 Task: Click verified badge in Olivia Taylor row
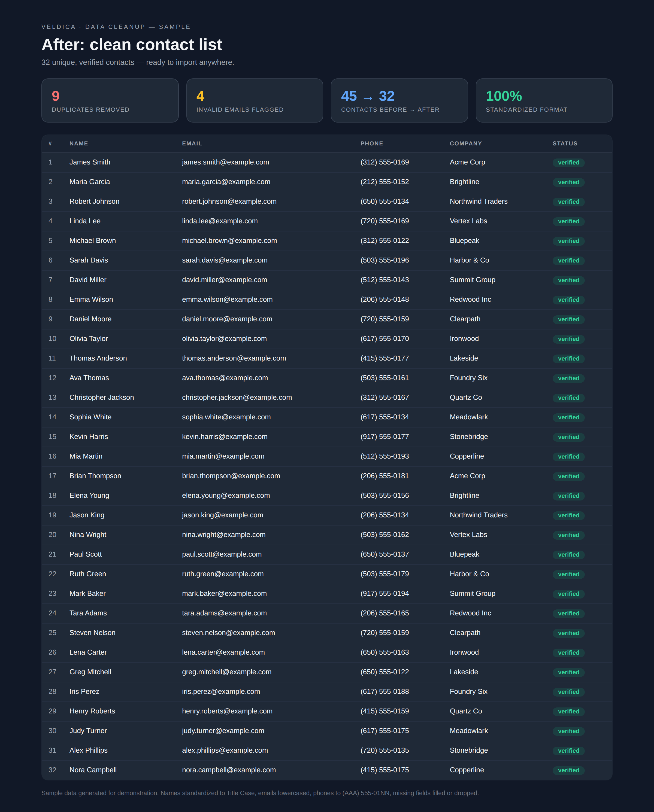pyautogui.click(x=568, y=339)
